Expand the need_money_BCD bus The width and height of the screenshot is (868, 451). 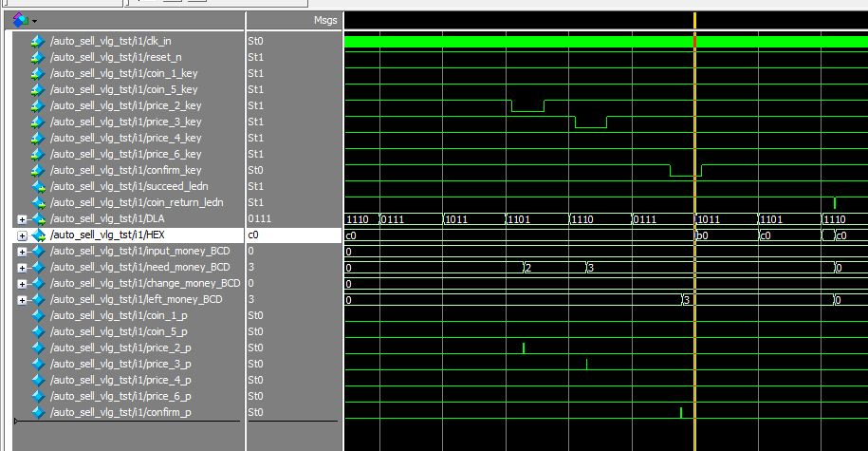click(x=22, y=268)
